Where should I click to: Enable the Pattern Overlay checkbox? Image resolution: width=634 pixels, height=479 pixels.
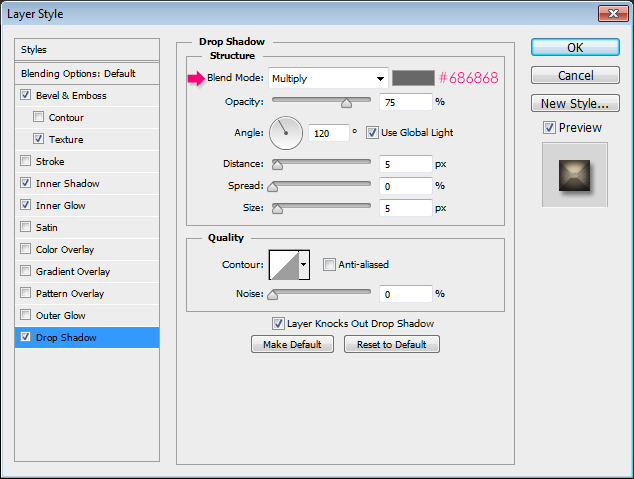(25, 292)
